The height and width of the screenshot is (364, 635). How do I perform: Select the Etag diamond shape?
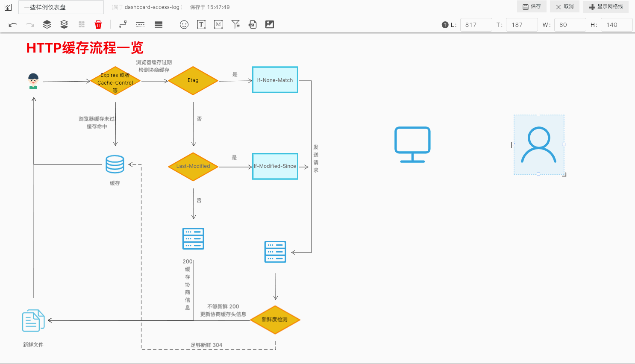(x=193, y=80)
